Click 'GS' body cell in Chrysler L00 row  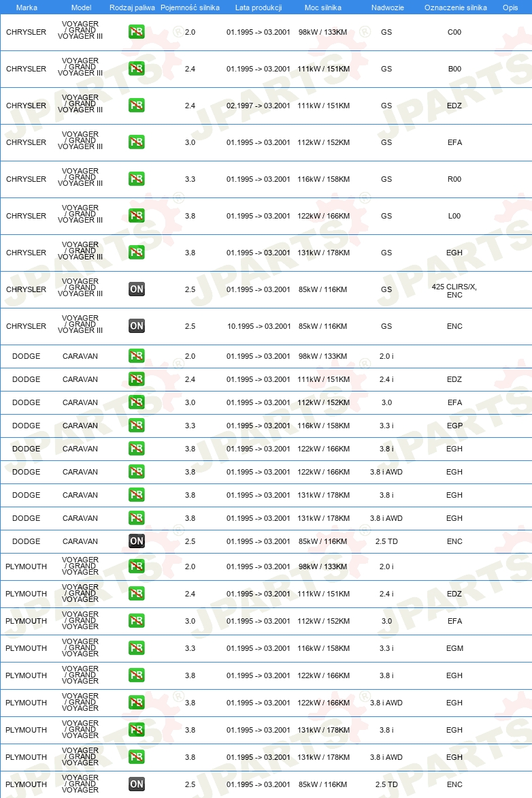(386, 216)
